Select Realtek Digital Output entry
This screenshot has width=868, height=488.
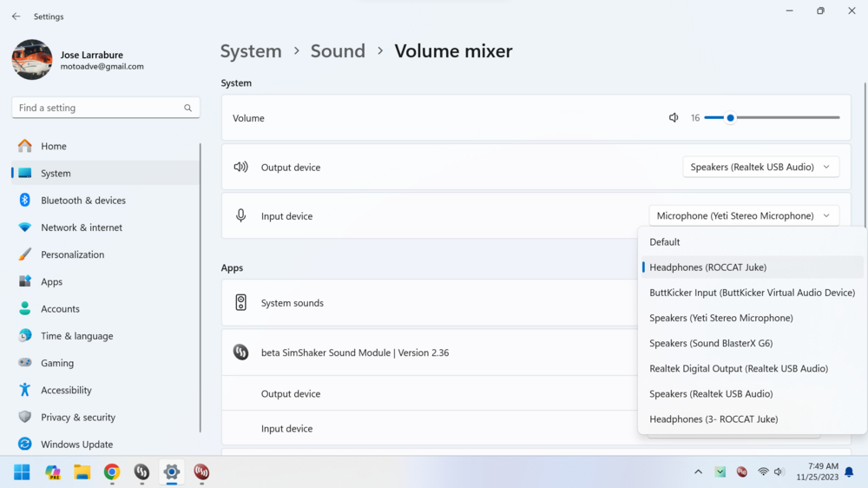738,368
